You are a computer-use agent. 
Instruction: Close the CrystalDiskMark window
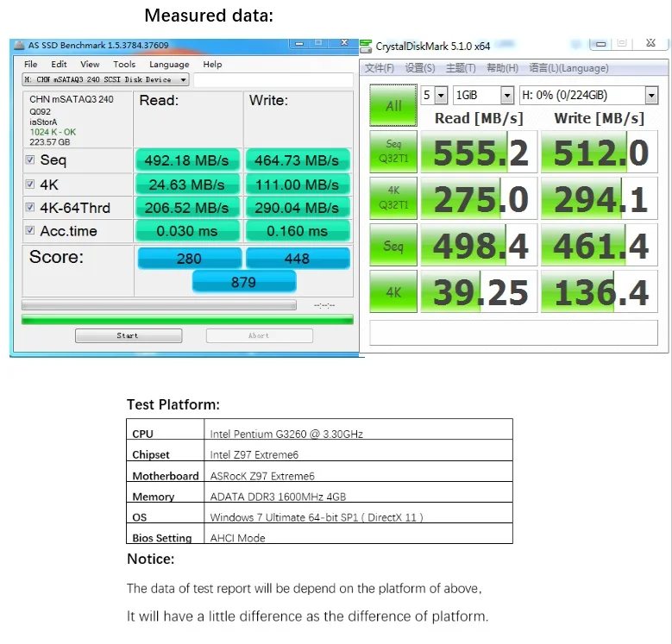coord(650,43)
